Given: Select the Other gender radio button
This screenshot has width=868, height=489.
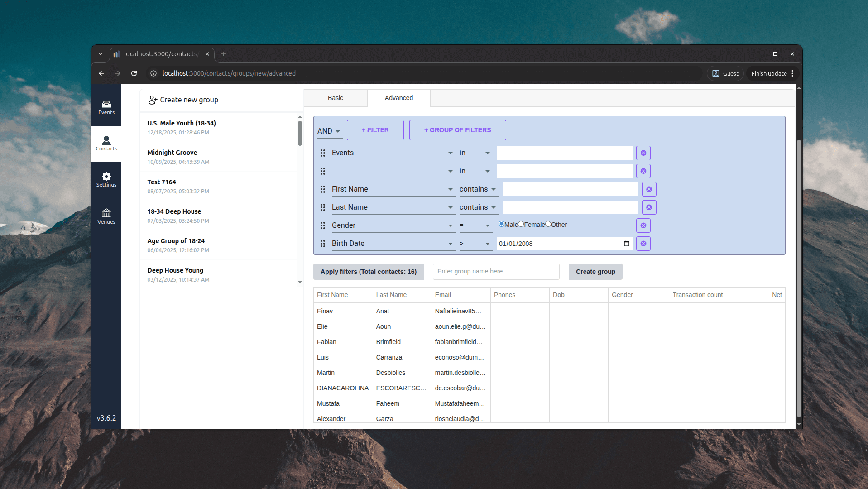Looking at the screenshot, I should click(548, 224).
